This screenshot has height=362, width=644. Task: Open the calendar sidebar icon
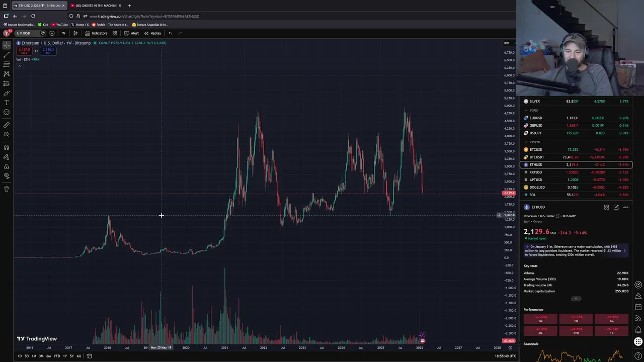638,307
